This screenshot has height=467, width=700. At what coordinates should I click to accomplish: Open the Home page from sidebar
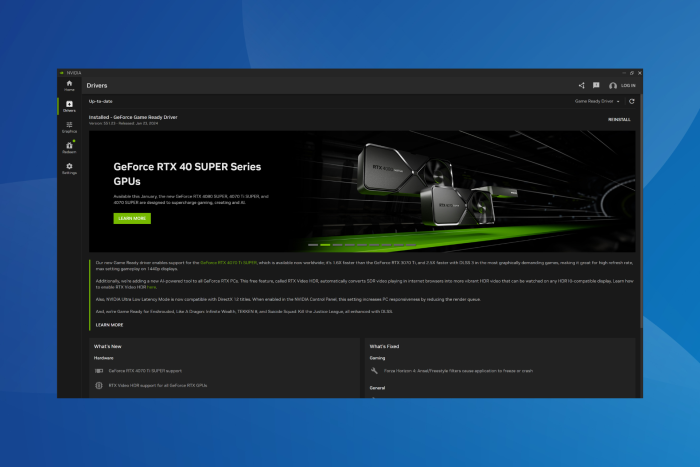tap(69, 86)
